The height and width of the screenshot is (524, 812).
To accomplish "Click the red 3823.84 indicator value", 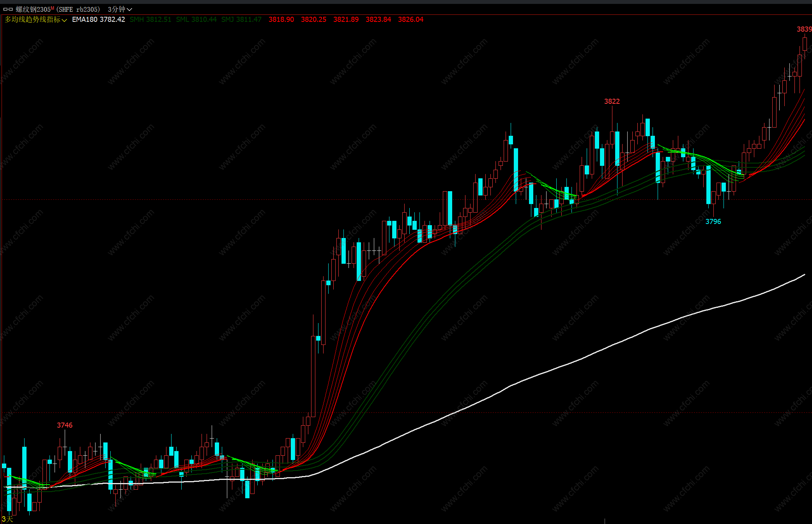I will coord(378,20).
